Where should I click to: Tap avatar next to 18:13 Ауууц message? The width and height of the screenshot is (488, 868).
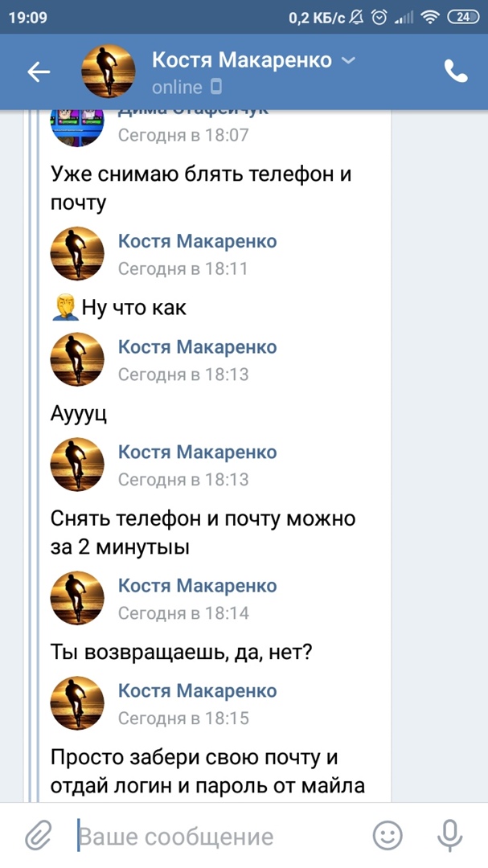coord(77,359)
